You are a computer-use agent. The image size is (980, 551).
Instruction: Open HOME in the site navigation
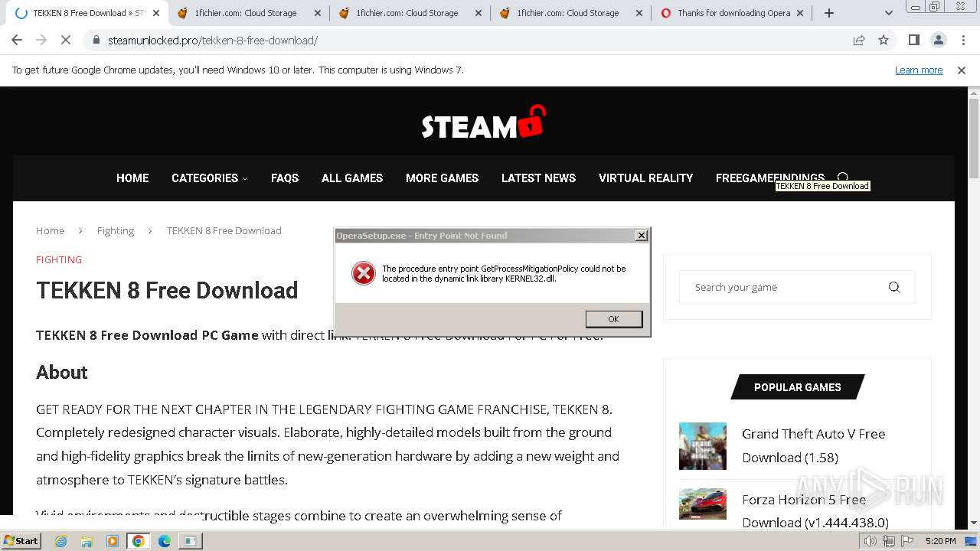pyautogui.click(x=132, y=178)
